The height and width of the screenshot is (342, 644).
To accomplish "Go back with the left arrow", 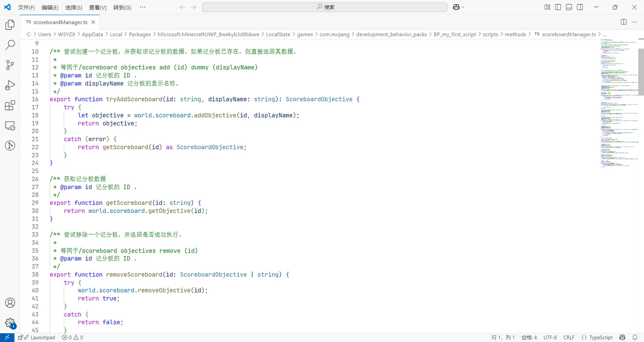I will [182, 7].
